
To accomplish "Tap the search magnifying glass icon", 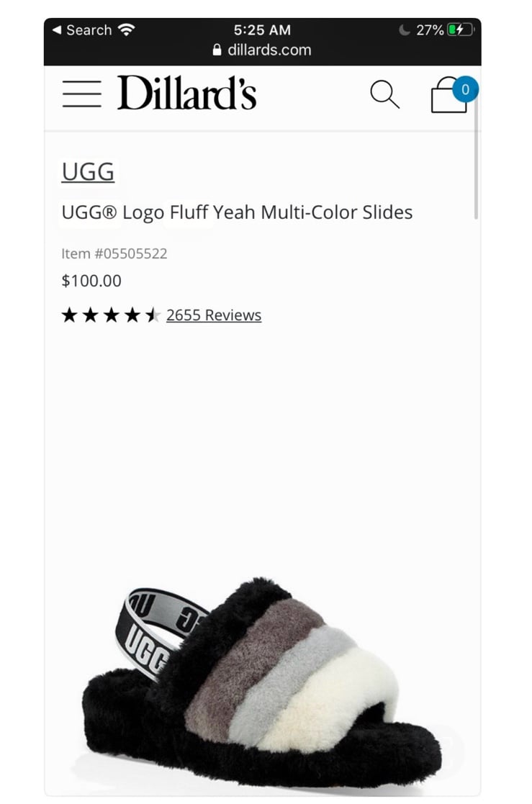I will [384, 94].
